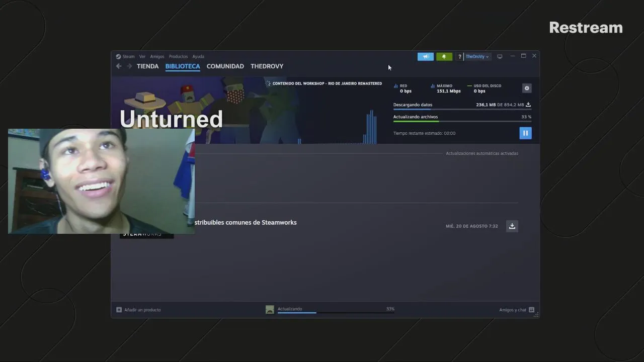Open the announcements megaphone icon

pyautogui.click(x=426, y=56)
